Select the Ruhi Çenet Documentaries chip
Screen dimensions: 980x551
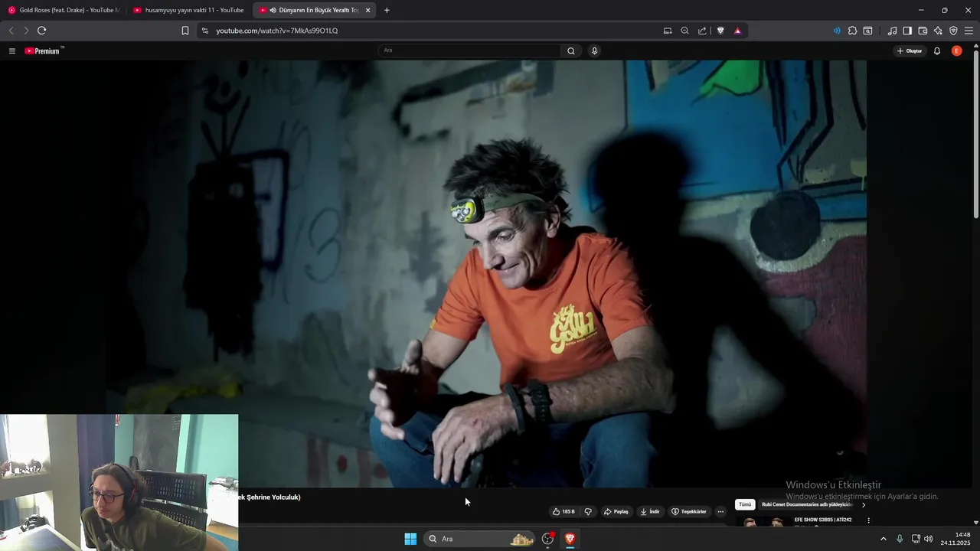click(807, 505)
